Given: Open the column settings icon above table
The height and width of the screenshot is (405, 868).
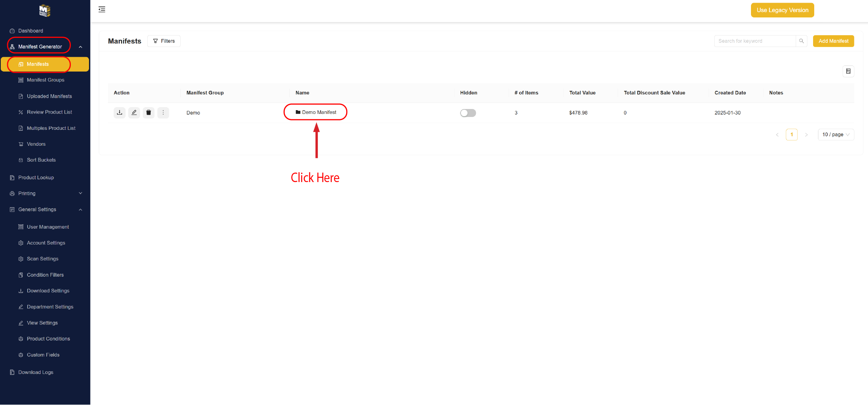Looking at the screenshot, I should [848, 72].
